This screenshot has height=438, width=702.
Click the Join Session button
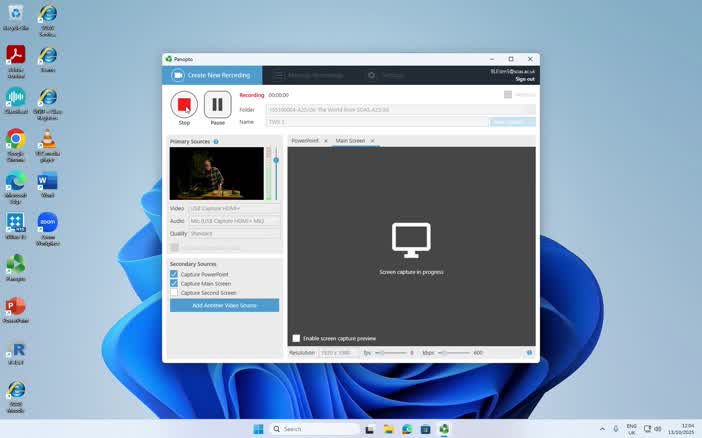click(x=513, y=122)
